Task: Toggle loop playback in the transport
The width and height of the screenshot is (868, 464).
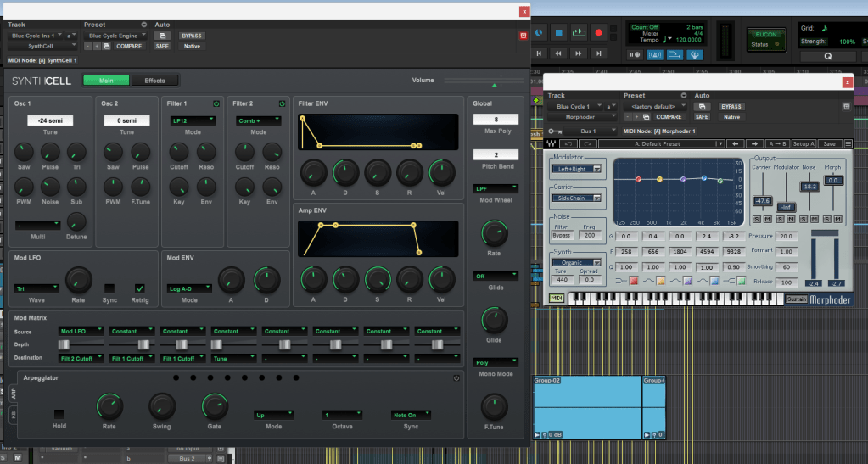Action: point(579,33)
